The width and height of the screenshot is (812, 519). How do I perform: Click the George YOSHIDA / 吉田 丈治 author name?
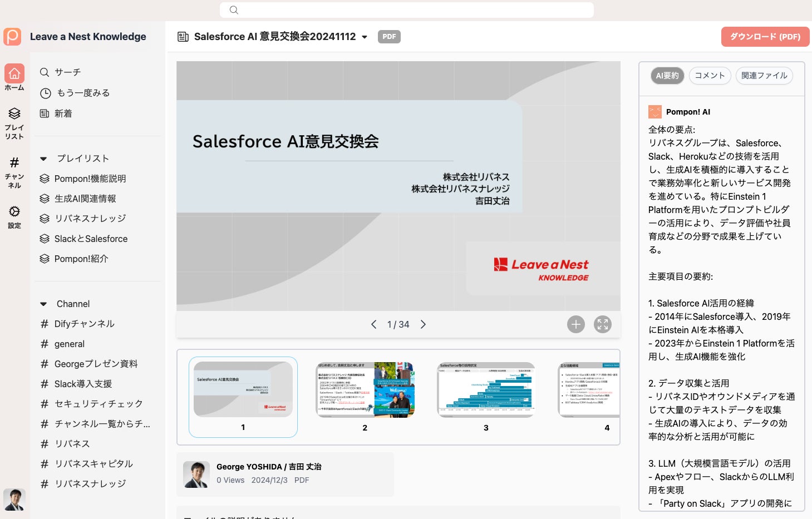[269, 467]
